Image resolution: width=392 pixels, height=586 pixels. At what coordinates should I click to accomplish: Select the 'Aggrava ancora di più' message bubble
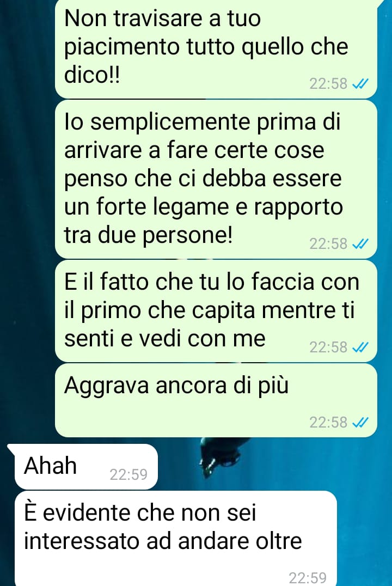pos(216,400)
